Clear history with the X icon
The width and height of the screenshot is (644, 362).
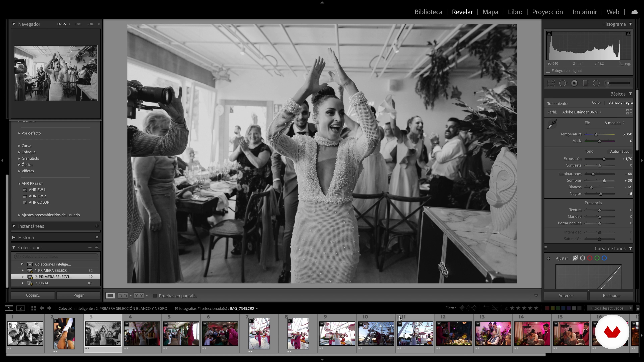[97, 237]
